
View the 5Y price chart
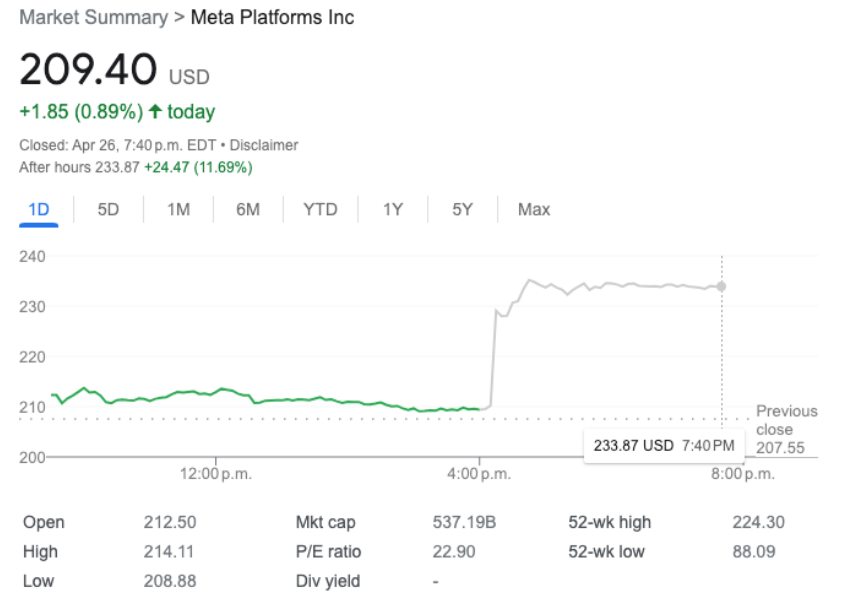[462, 209]
